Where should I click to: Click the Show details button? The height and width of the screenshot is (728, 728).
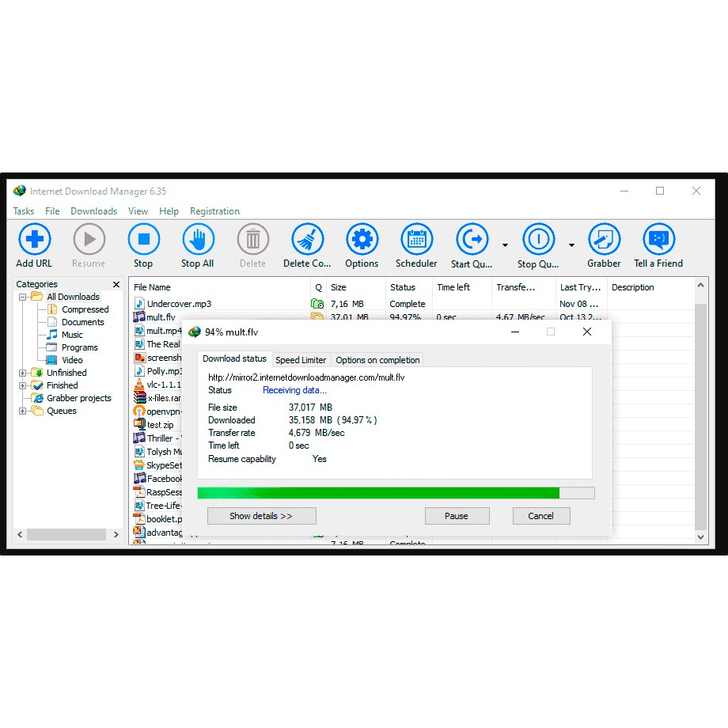261,516
